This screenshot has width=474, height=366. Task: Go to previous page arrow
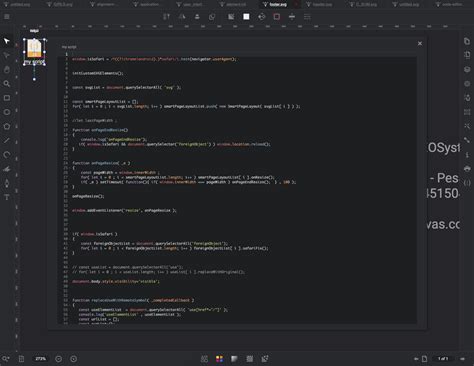coord(416,359)
